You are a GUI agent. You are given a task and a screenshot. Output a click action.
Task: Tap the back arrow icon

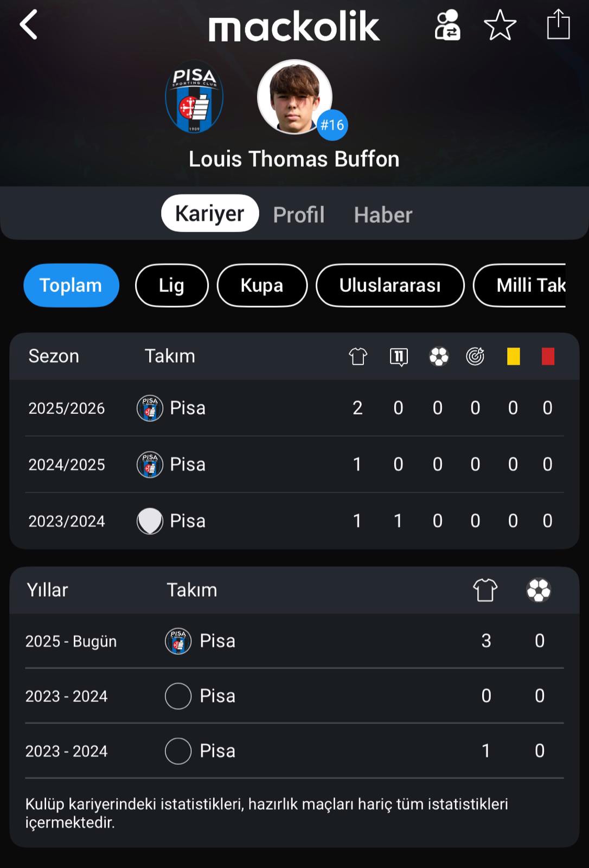click(x=29, y=25)
